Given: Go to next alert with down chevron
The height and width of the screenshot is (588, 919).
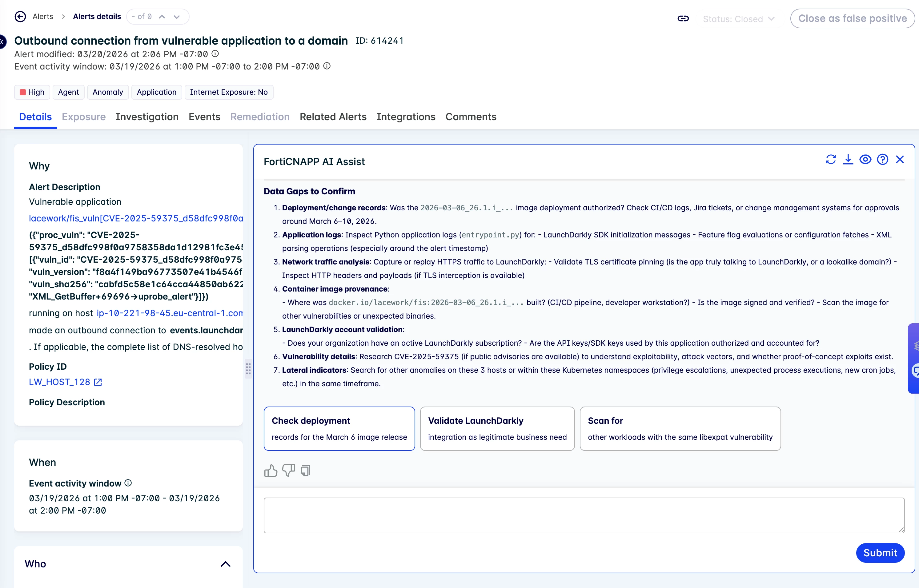Looking at the screenshot, I should [x=177, y=17].
